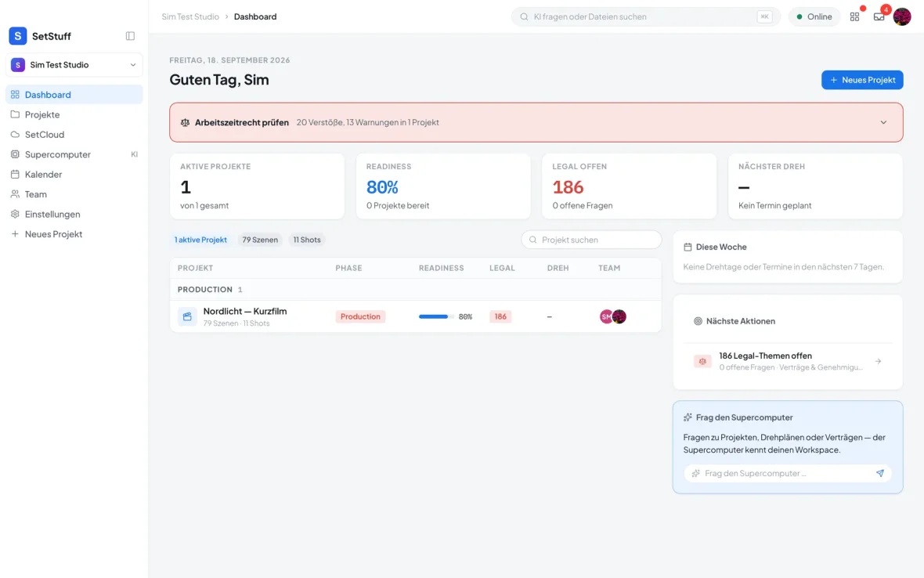Click the SM team avatar in the Nordlicht row
924x578 pixels.
[x=606, y=316]
